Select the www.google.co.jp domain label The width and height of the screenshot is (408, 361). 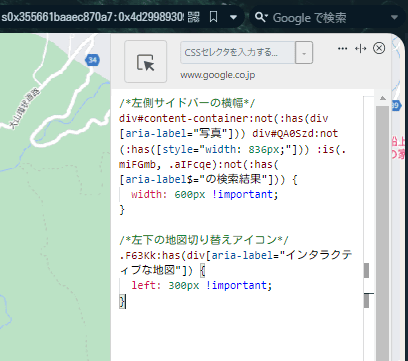(218, 75)
